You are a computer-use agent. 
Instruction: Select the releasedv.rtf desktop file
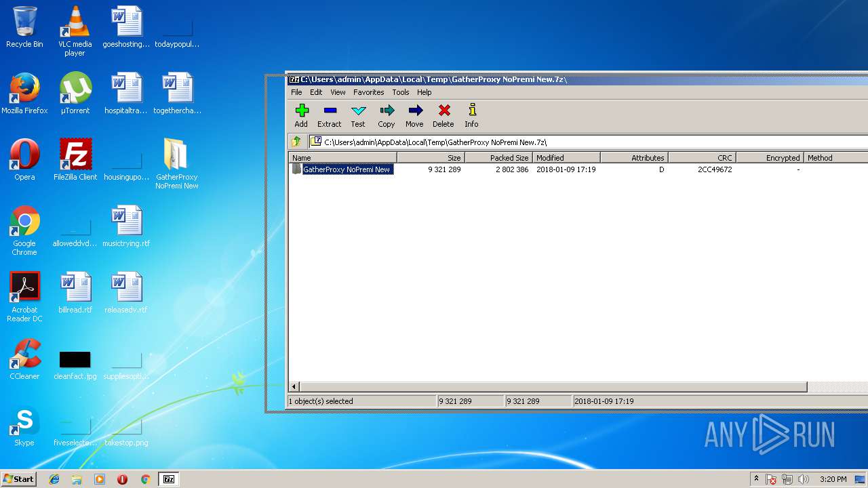pos(126,293)
